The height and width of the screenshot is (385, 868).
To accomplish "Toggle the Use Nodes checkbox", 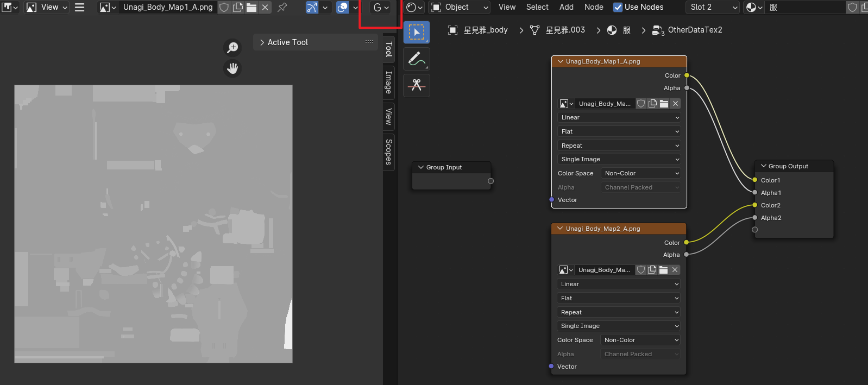I will pyautogui.click(x=618, y=7).
